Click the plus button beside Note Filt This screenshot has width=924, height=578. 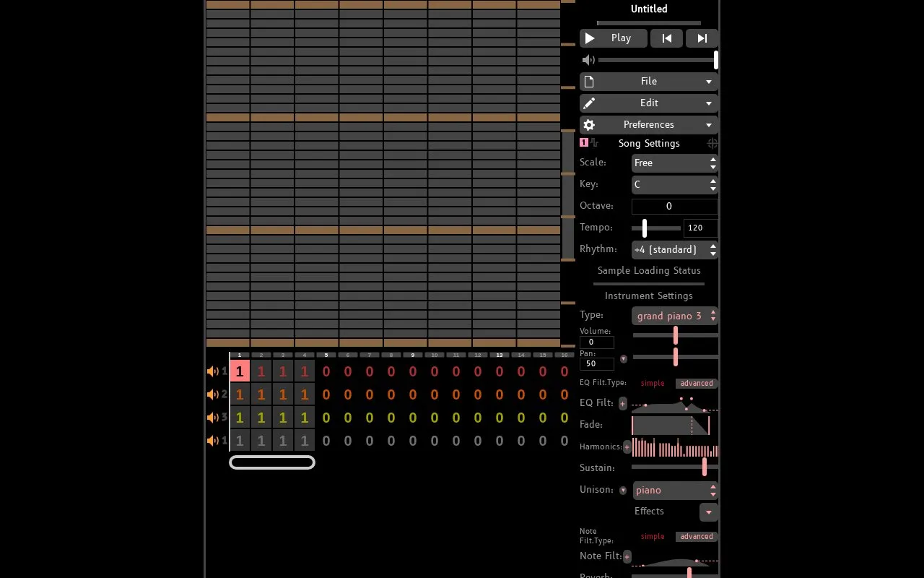(x=627, y=556)
